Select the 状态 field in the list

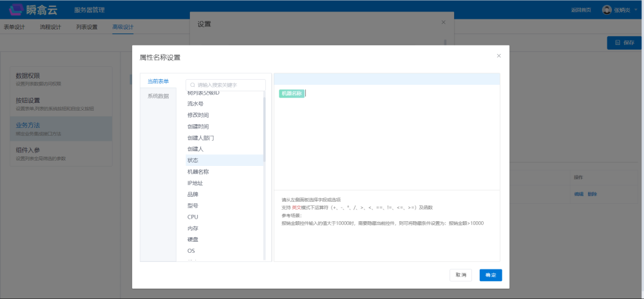click(x=193, y=160)
